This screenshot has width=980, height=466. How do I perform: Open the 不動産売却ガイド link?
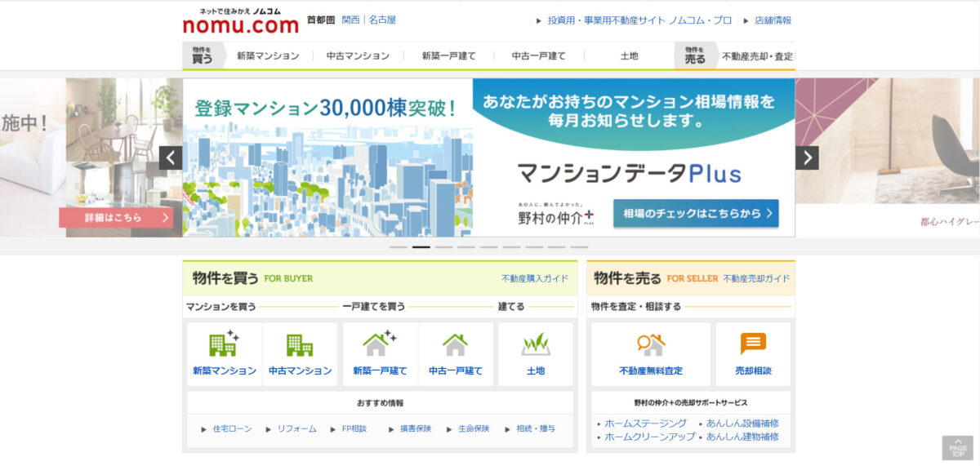(756, 278)
